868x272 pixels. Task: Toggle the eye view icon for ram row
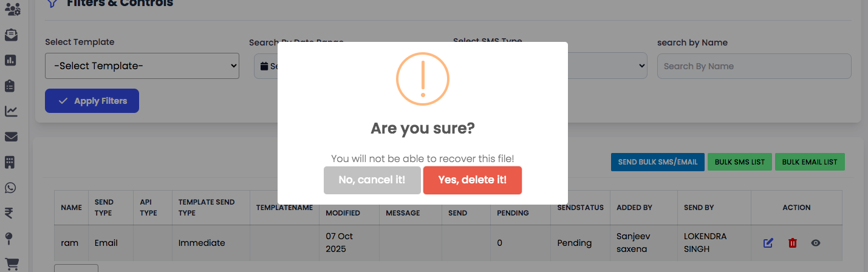816,243
